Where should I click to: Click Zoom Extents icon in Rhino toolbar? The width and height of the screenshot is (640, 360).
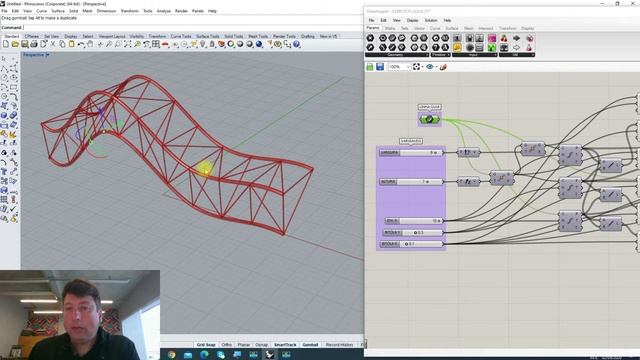point(128,44)
